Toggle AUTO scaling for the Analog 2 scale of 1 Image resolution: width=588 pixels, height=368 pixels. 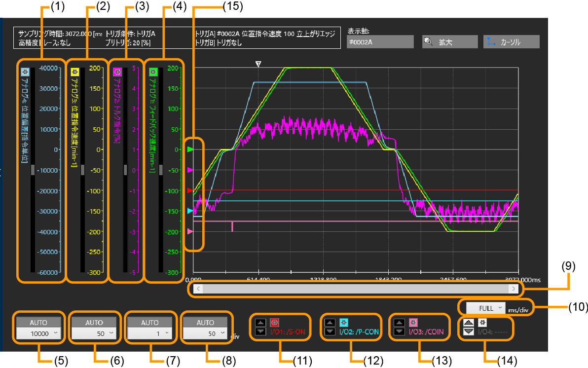pos(150,322)
